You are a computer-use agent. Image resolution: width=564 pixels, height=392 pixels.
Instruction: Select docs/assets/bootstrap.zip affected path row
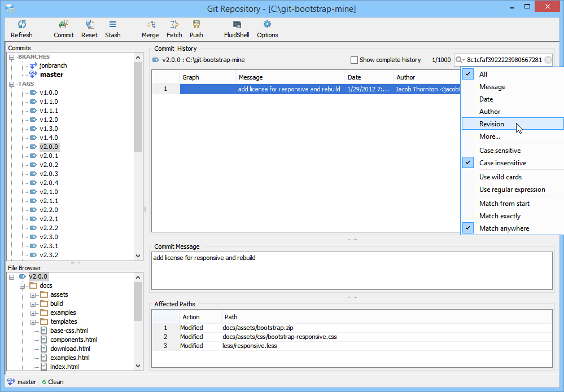352,328
